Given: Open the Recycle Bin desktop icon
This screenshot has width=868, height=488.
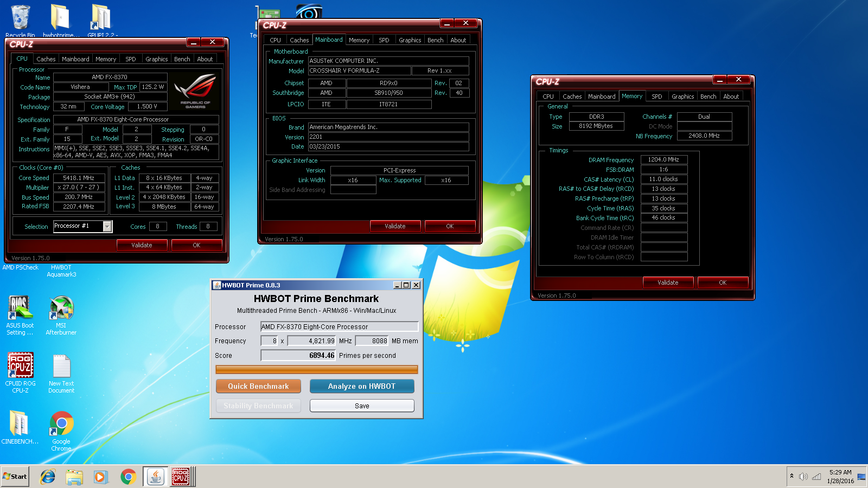Looking at the screenshot, I should coord(20,21).
